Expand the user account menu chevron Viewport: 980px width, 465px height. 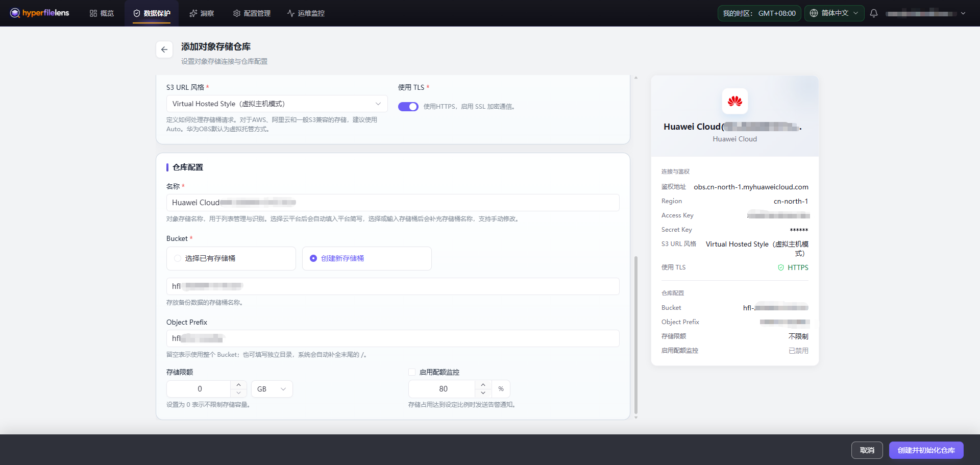[x=963, y=13]
